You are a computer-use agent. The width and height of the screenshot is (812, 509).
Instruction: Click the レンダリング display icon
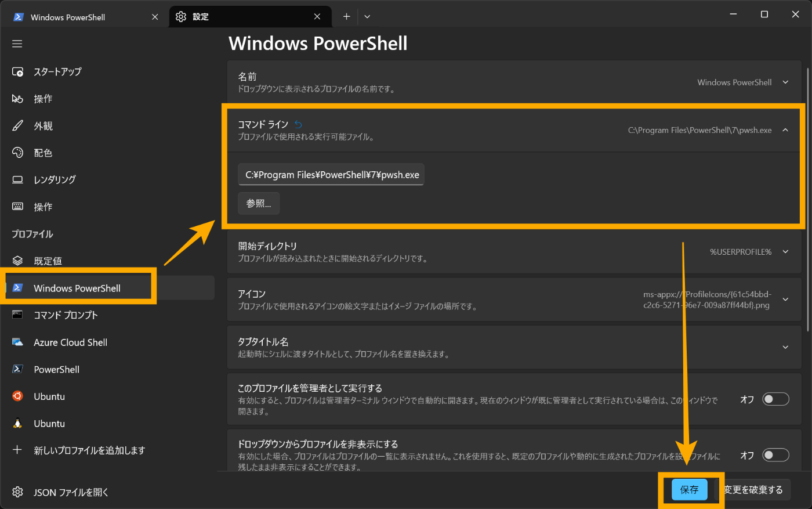tap(17, 180)
